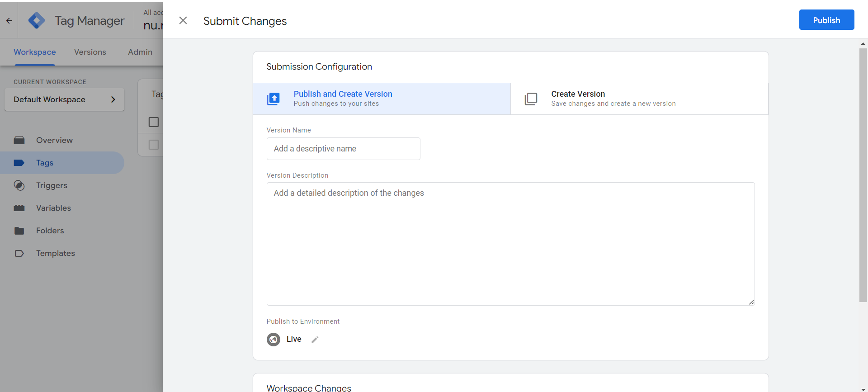Image resolution: width=868 pixels, height=392 pixels.
Task: Select the Create Version option
Action: pyautogui.click(x=639, y=99)
